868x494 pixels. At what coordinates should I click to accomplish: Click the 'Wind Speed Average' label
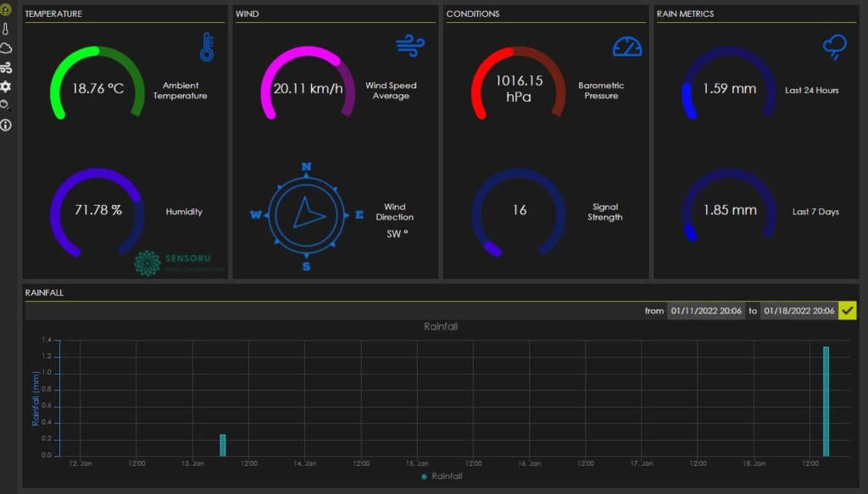pyautogui.click(x=391, y=90)
